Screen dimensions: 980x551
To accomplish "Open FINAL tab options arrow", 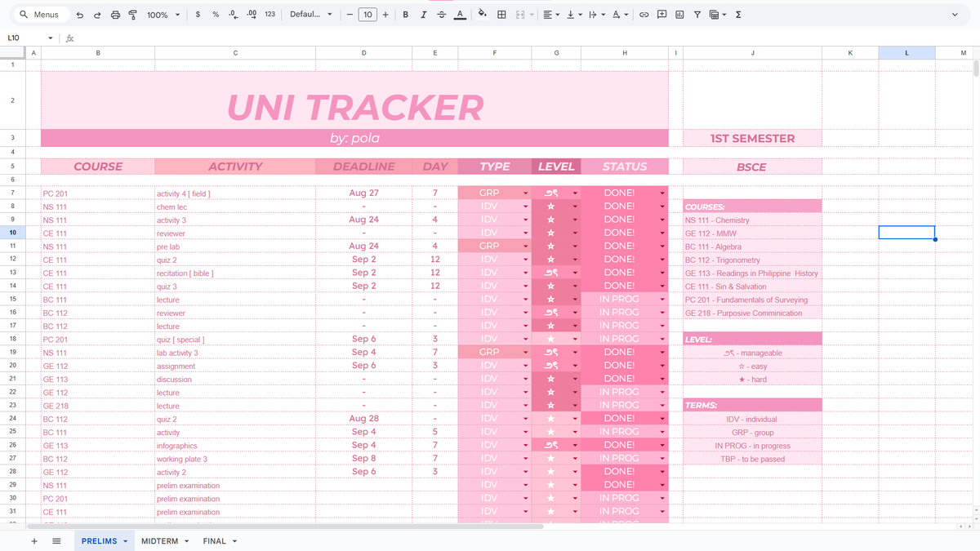I will [x=234, y=541].
